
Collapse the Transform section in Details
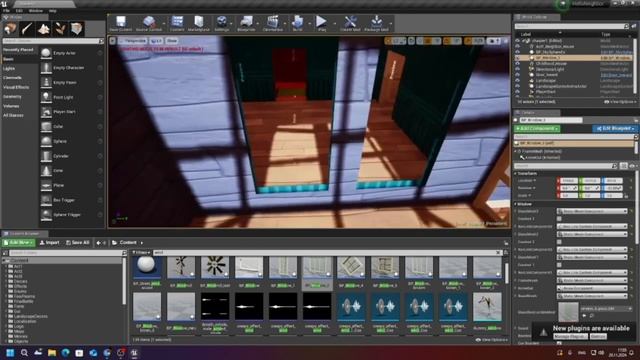[516, 173]
